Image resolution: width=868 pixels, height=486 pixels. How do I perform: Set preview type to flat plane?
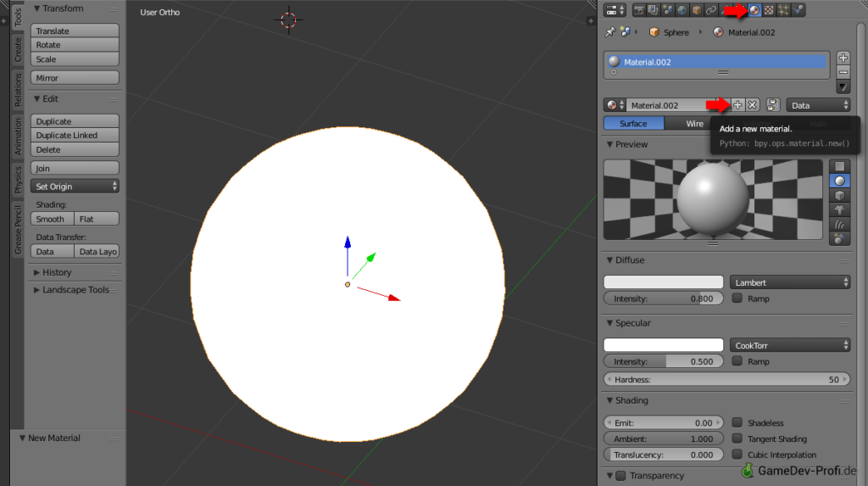click(840, 167)
